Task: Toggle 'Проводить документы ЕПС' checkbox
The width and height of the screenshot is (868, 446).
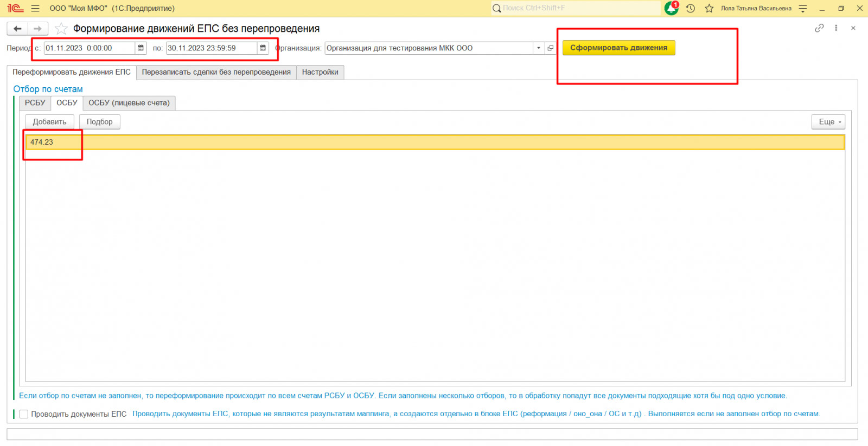Action: pos(24,414)
